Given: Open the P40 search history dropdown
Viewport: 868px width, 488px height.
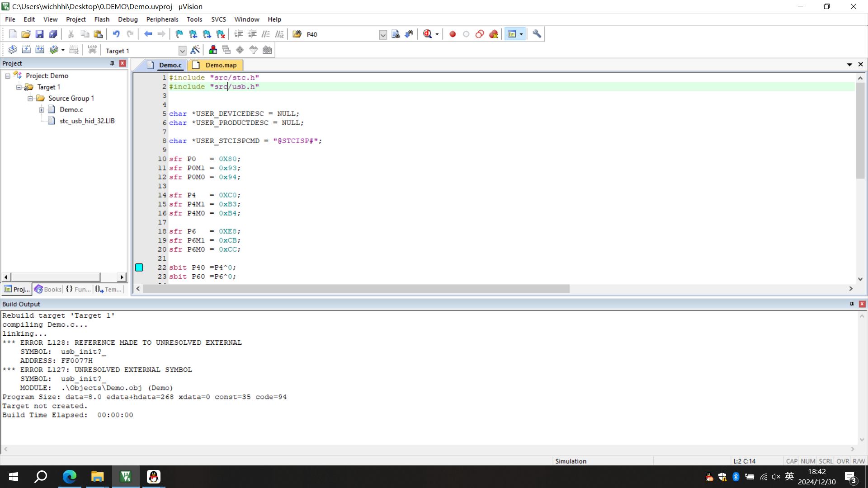Looking at the screenshot, I should pyautogui.click(x=383, y=35).
